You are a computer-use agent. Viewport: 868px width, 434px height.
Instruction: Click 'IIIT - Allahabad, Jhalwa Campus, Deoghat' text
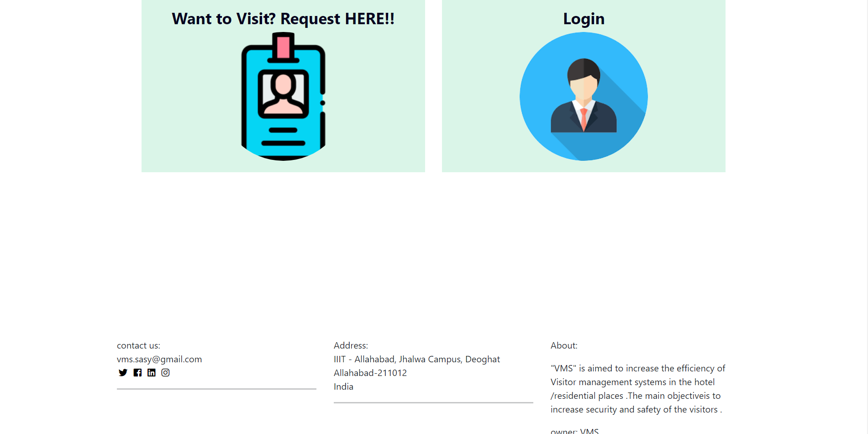[x=417, y=359]
